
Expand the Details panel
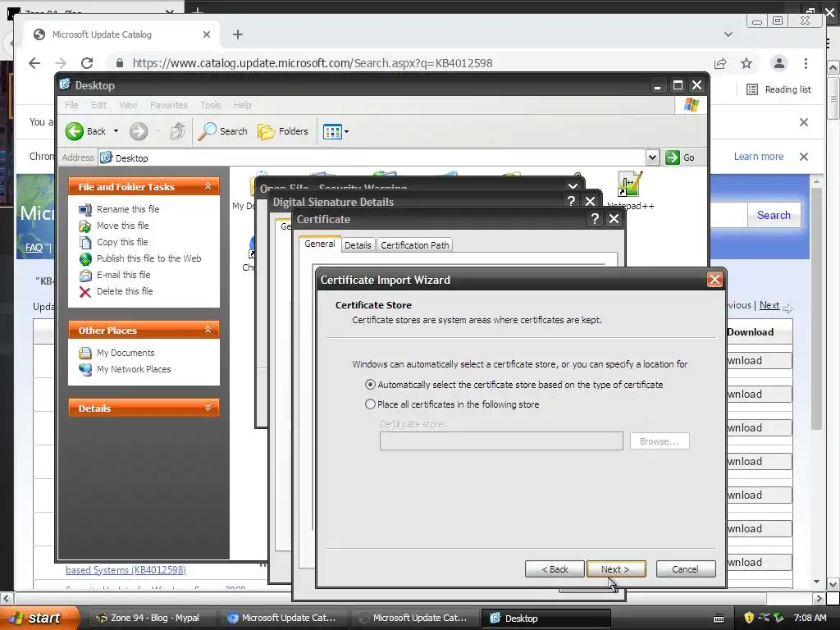point(208,409)
